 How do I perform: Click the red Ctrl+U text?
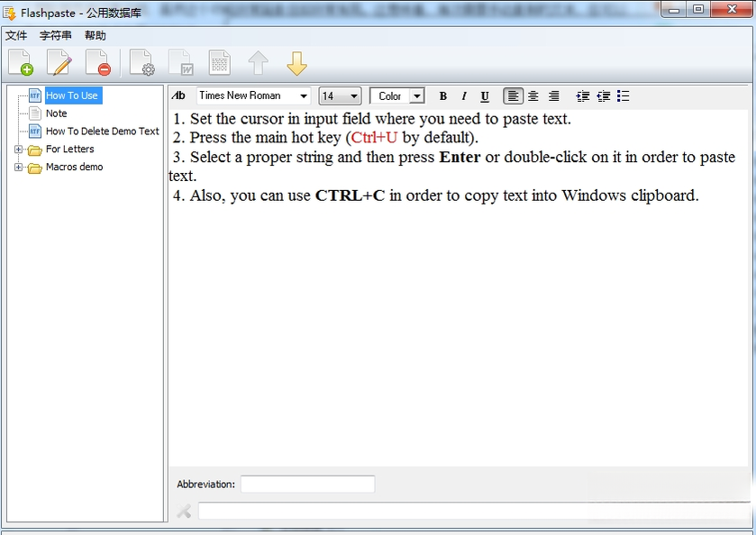coord(374,138)
